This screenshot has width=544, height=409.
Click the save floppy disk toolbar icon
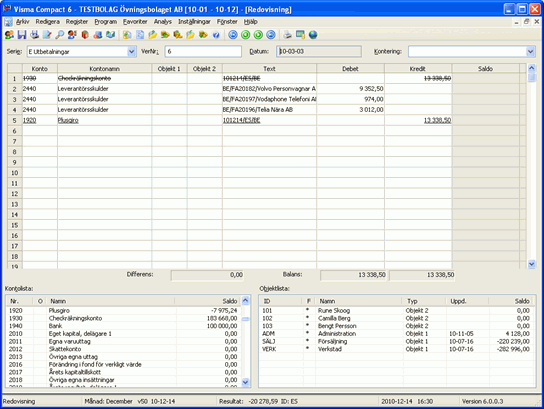point(22,35)
